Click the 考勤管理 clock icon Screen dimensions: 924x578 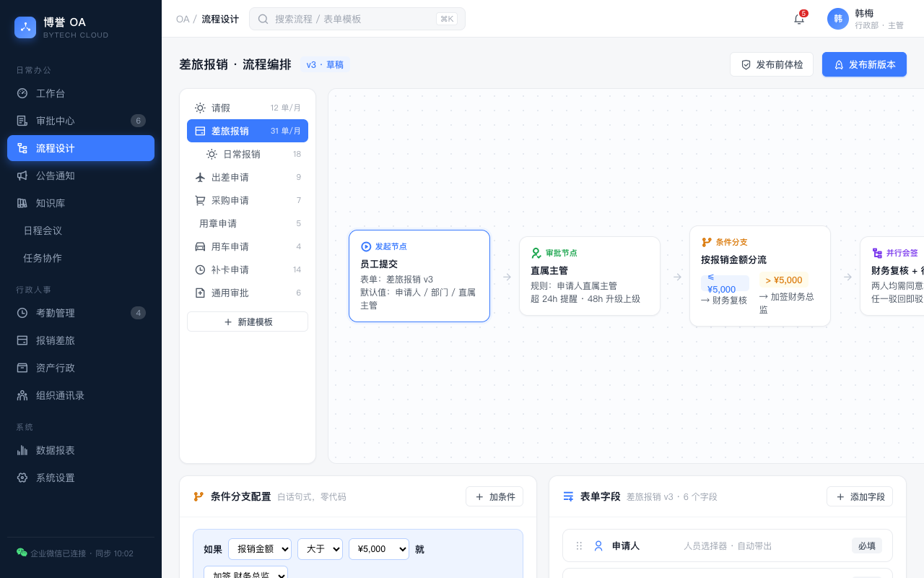(22, 313)
